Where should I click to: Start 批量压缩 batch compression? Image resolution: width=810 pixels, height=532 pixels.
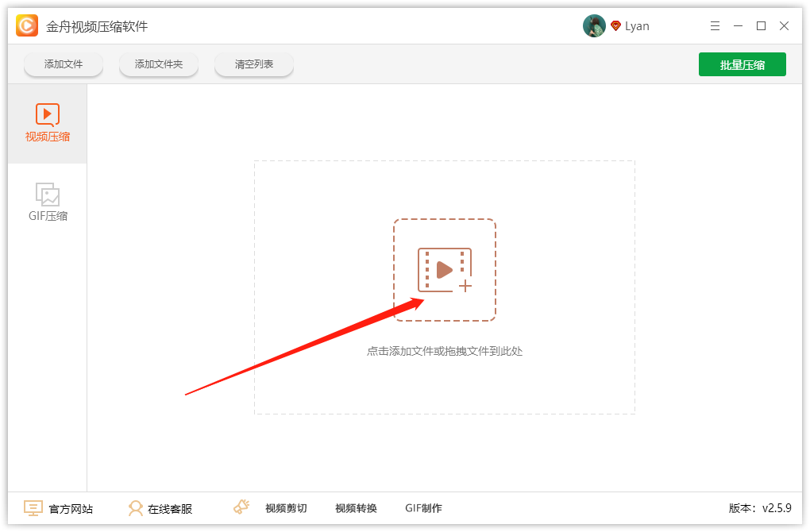pos(742,64)
